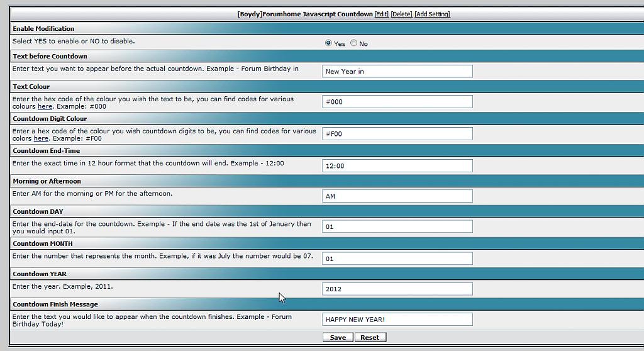Click the 'Countdown End-Time' heading

tap(47, 151)
